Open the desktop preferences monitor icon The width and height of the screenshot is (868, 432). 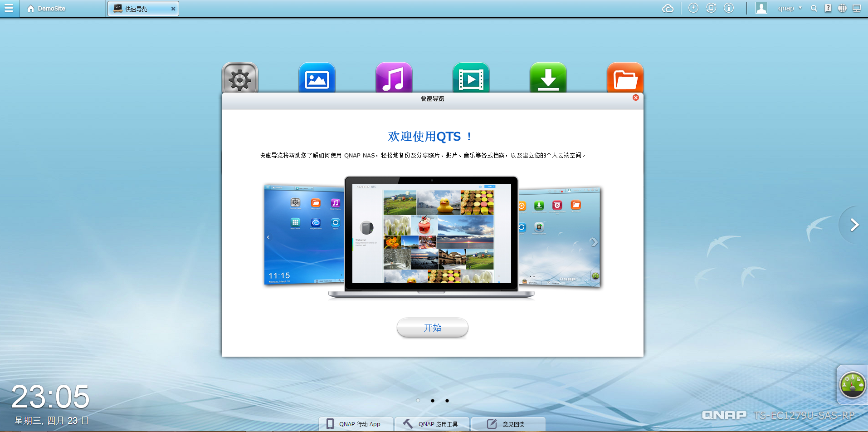[857, 8]
